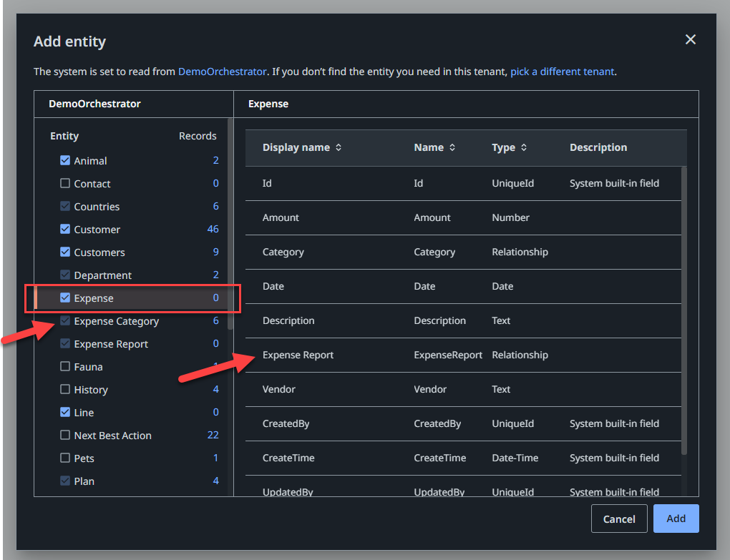Toggle the Line entity checkbox
Image resolution: width=730 pixels, height=560 pixels.
coord(65,413)
